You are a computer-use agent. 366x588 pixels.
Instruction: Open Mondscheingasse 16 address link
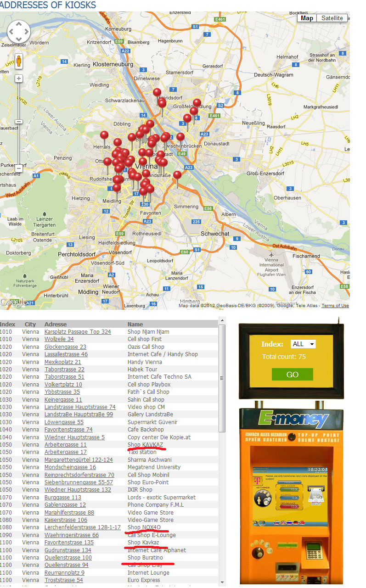(70, 467)
